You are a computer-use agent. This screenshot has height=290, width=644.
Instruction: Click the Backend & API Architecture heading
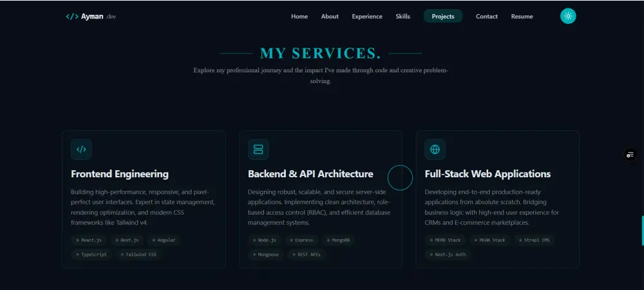[310, 174]
